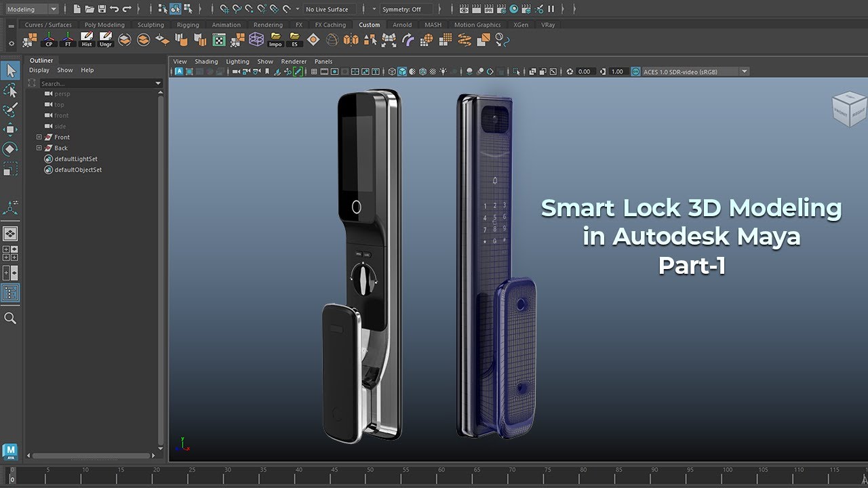Save scene with the floppy disk icon
Image resolution: width=868 pixels, height=488 pixels.
point(102,9)
